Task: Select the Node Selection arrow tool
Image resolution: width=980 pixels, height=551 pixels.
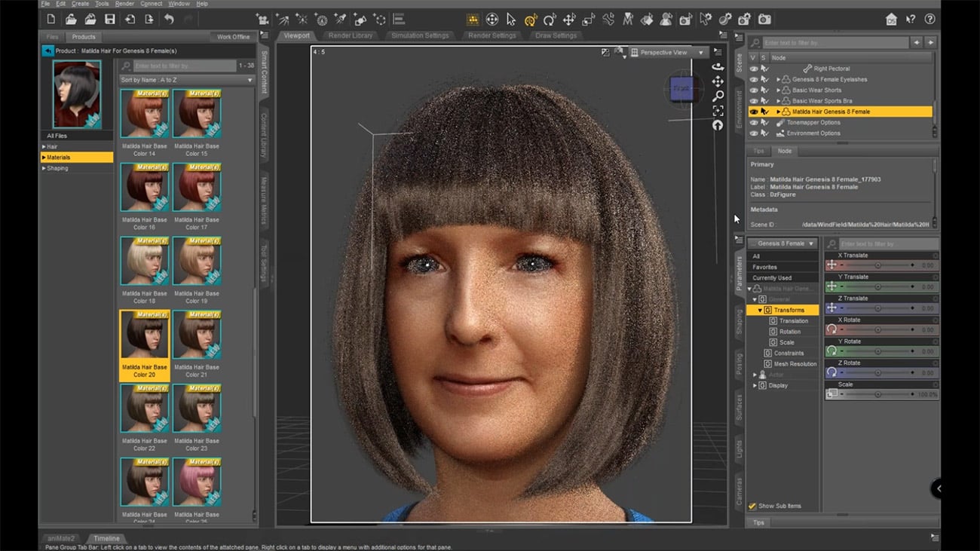Action: click(510, 20)
